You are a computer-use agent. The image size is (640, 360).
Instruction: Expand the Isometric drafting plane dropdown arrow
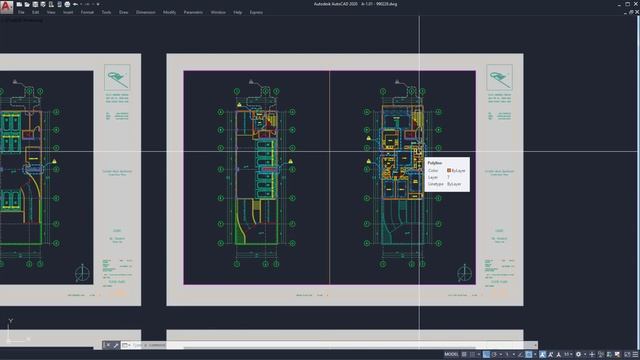pos(514,355)
